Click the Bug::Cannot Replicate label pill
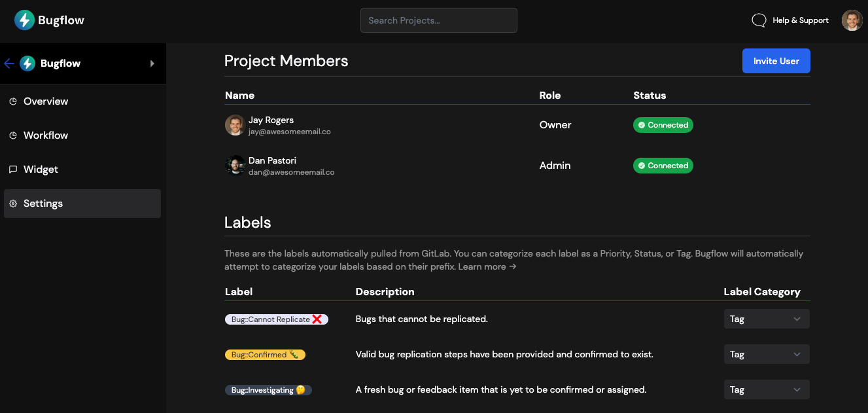The image size is (868, 413). click(277, 319)
